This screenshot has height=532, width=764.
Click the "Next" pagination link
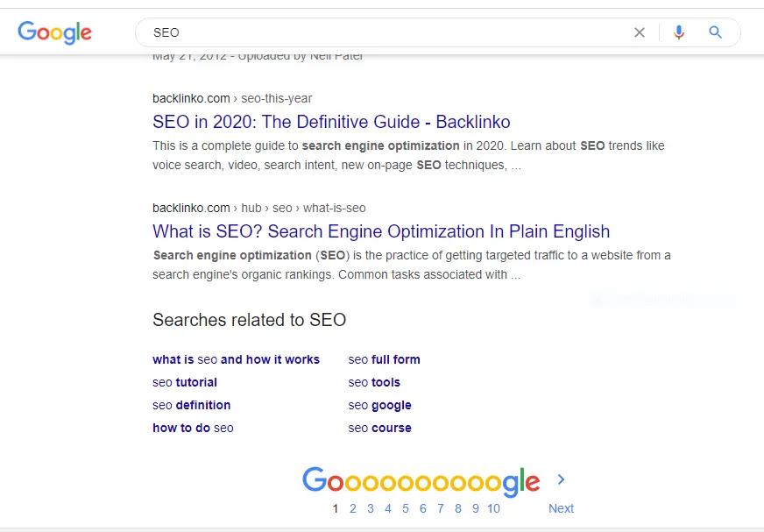[561, 508]
